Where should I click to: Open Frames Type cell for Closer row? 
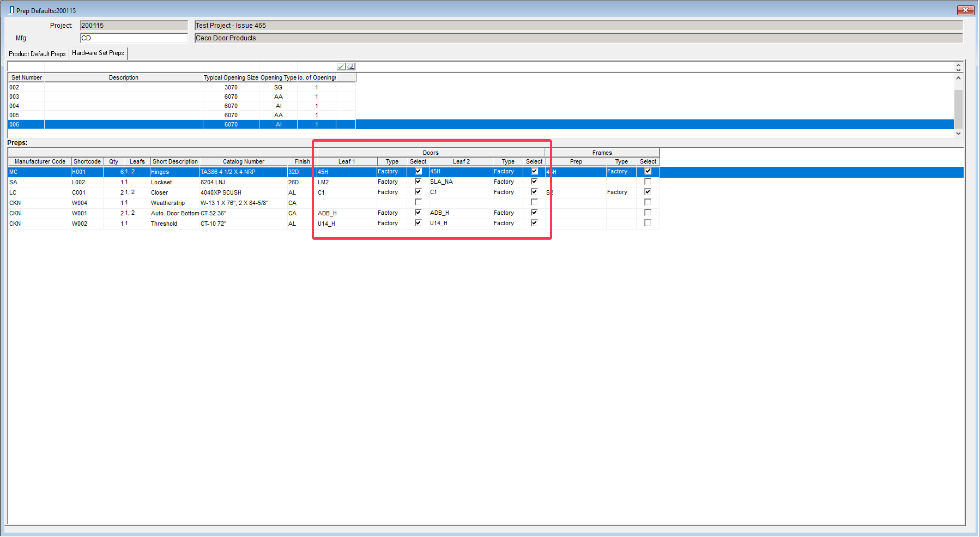point(621,192)
